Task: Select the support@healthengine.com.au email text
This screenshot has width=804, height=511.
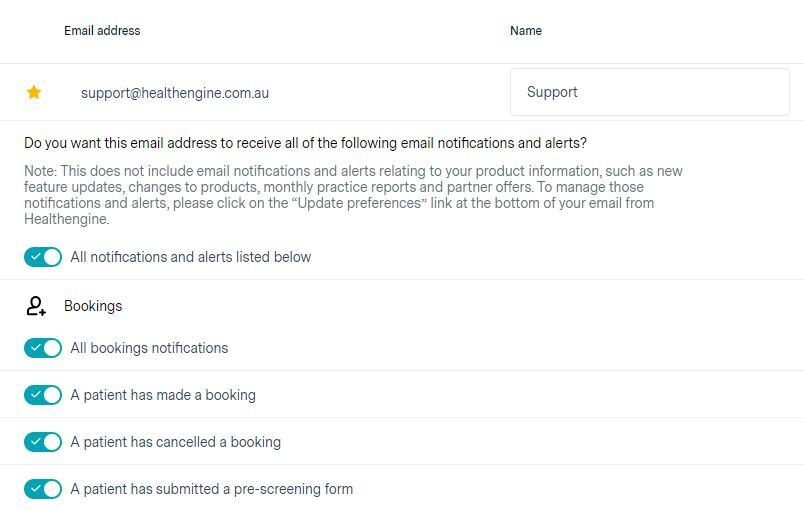Action: click(x=175, y=93)
